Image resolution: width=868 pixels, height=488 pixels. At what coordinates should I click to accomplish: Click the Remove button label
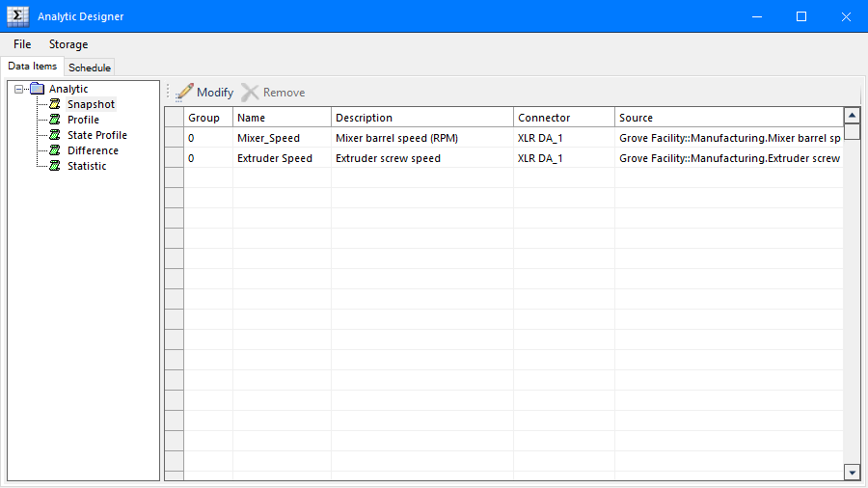[x=284, y=93]
